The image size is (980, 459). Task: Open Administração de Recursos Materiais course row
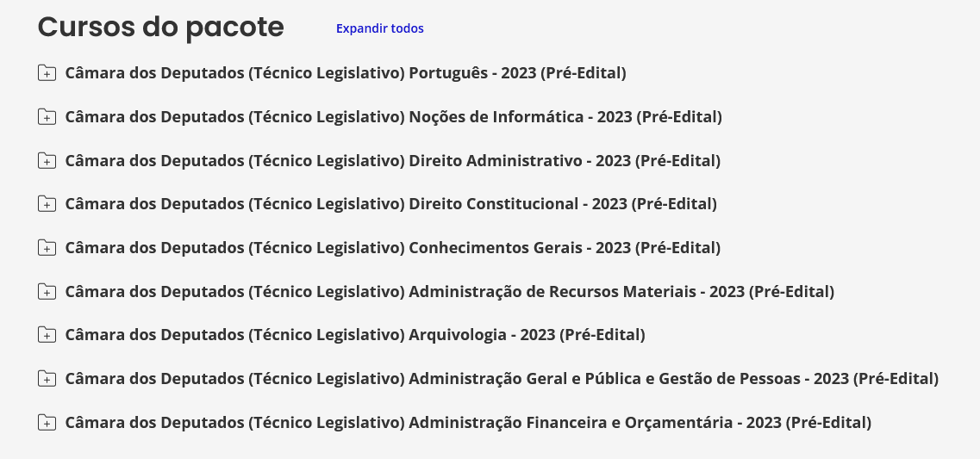[x=449, y=291]
